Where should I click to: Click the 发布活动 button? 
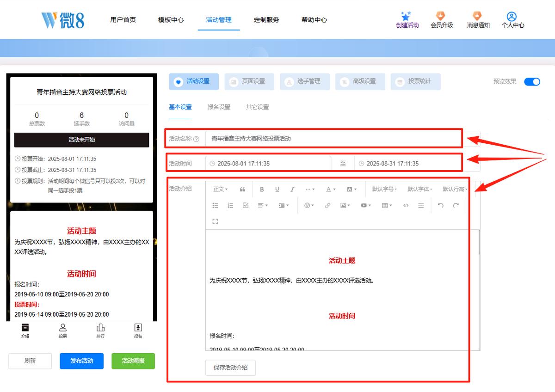82,361
